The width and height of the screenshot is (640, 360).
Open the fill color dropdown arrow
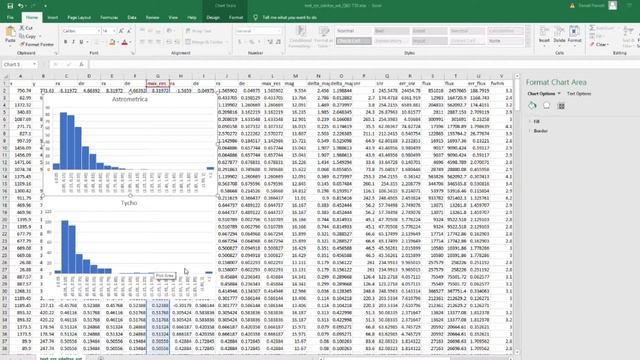pyautogui.click(x=118, y=42)
